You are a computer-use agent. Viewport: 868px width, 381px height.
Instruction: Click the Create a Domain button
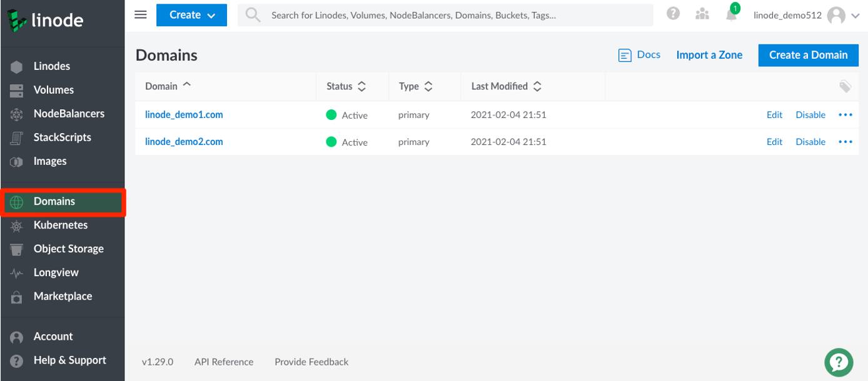pyautogui.click(x=808, y=55)
